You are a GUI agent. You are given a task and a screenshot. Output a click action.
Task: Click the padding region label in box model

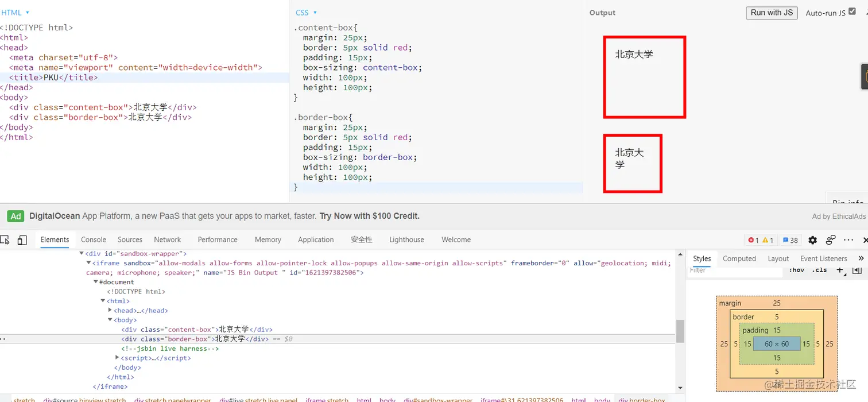(x=755, y=330)
